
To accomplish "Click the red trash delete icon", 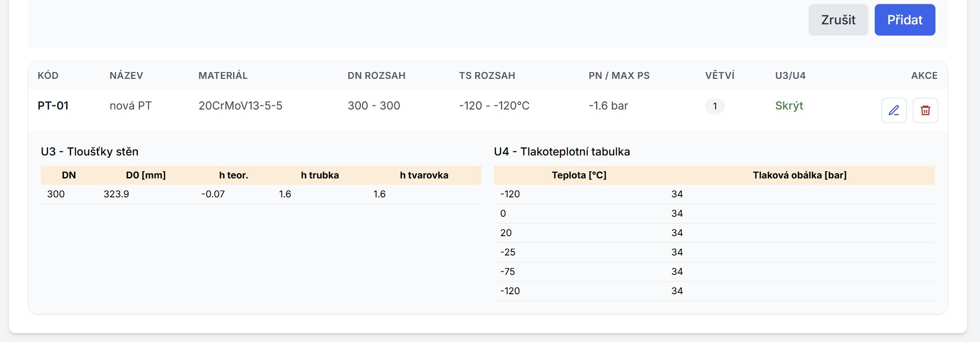I will point(925,110).
